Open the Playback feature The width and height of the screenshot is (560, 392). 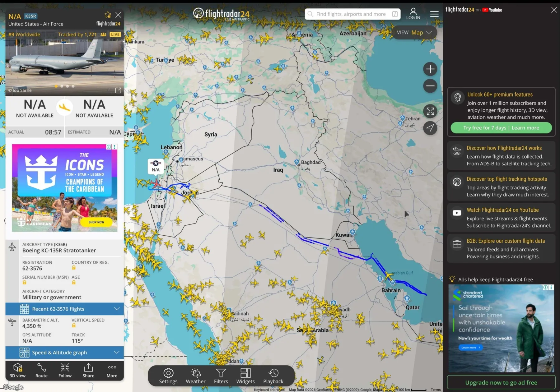273,376
